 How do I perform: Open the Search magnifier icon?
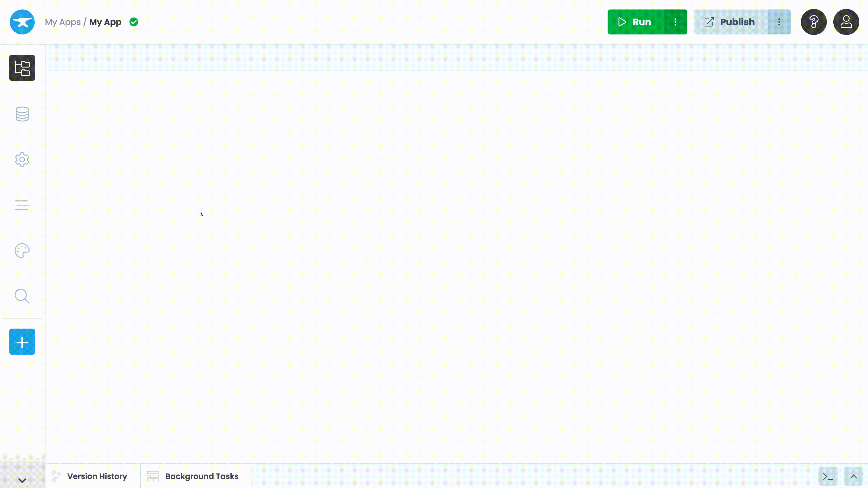tap(22, 296)
